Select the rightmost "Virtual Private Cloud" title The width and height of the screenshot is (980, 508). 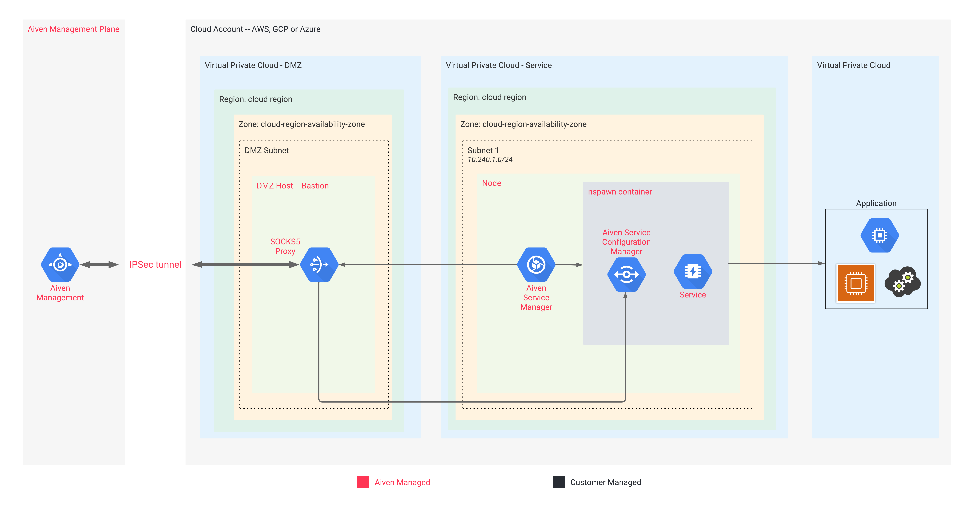[x=853, y=65]
